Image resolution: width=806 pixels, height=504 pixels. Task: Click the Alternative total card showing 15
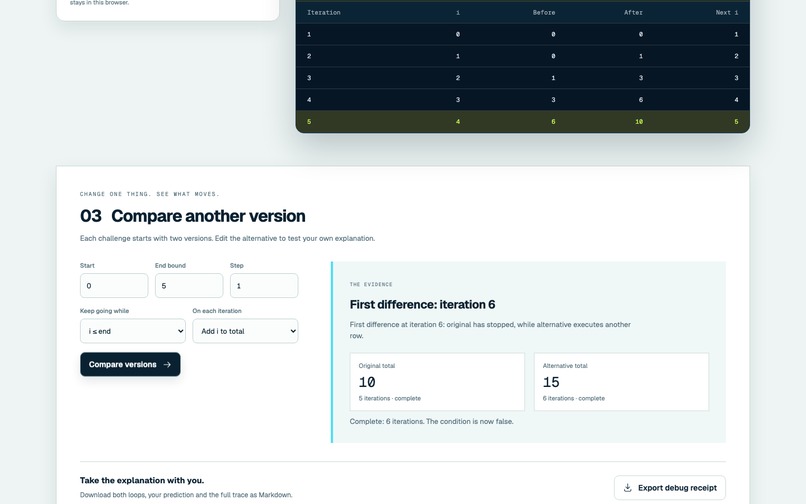click(621, 382)
